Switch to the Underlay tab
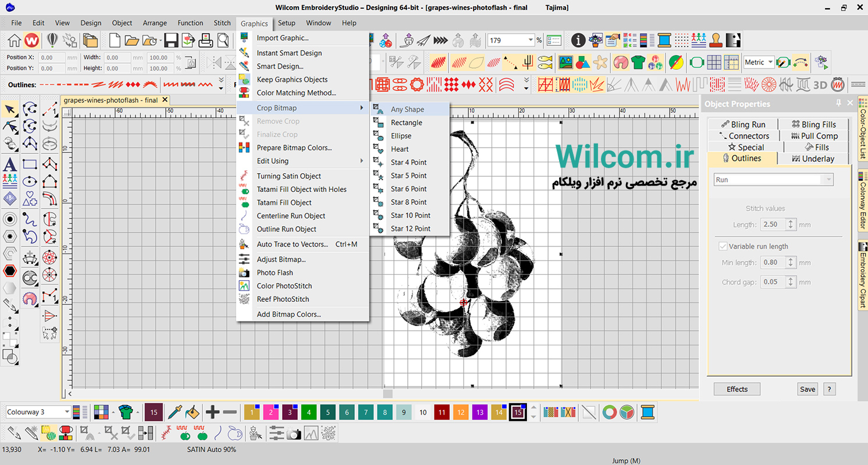 tap(813, 159)
